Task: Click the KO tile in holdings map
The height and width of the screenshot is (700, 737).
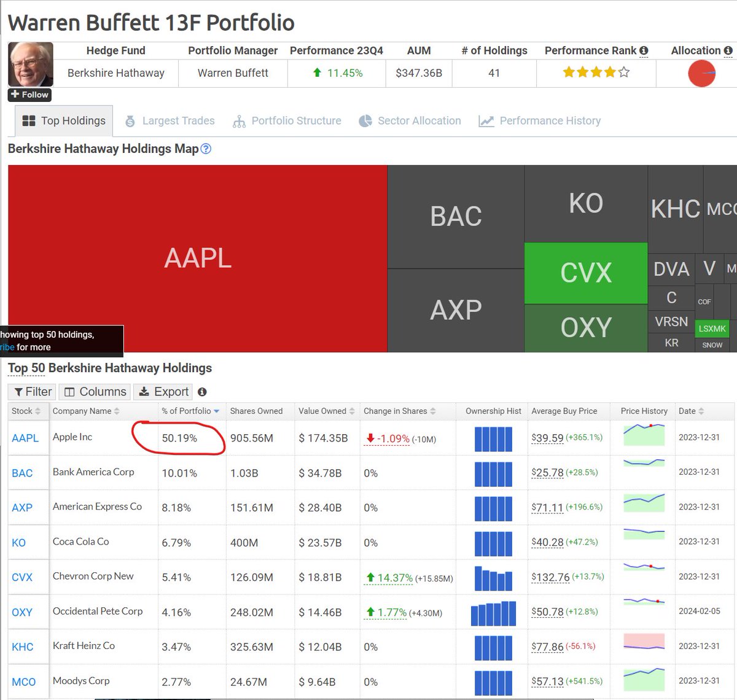Action: (586, 203)
